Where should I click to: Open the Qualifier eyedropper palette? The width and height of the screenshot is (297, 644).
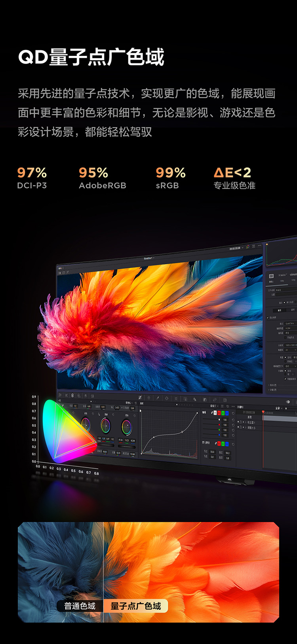(158, 398)
